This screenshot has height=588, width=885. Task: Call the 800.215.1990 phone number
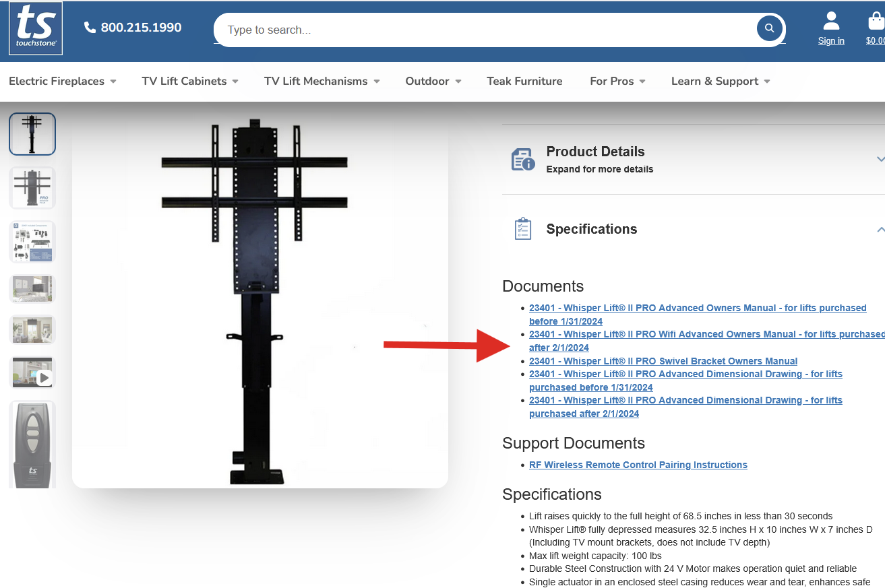click(x=141, y=28)
